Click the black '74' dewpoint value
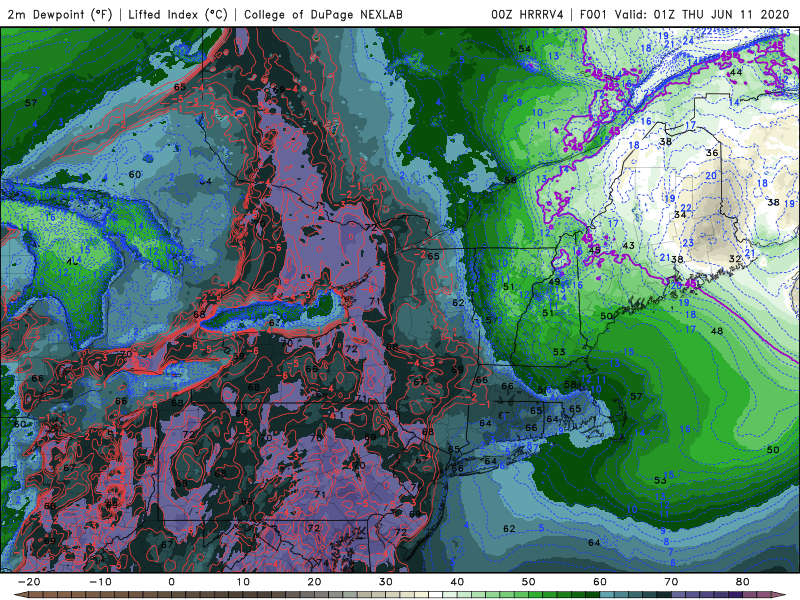 [322, 563]
